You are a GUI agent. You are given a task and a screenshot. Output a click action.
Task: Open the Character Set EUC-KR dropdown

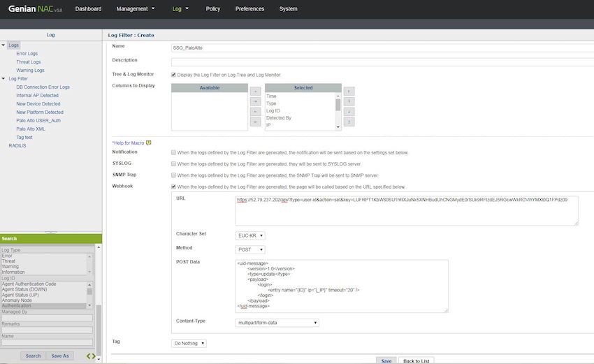tap(251, 235)
